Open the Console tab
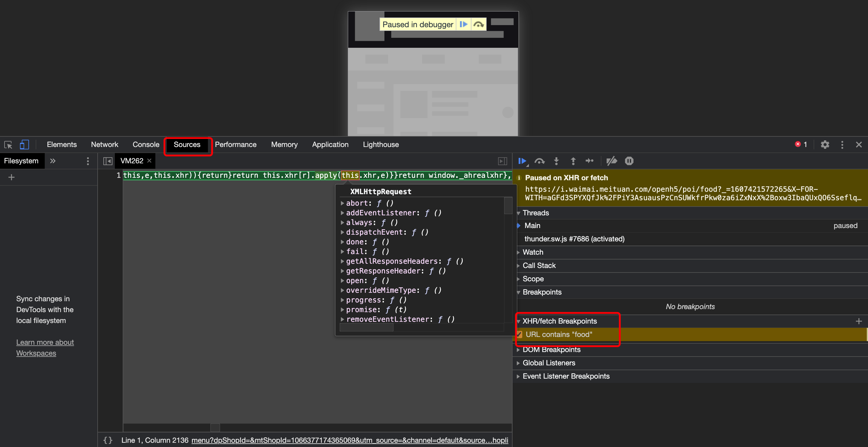 146,145
